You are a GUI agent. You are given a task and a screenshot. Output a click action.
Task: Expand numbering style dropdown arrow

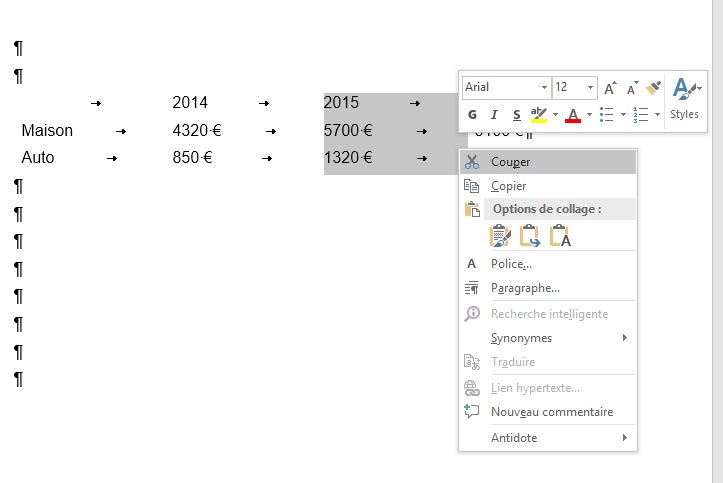[658, 114]
